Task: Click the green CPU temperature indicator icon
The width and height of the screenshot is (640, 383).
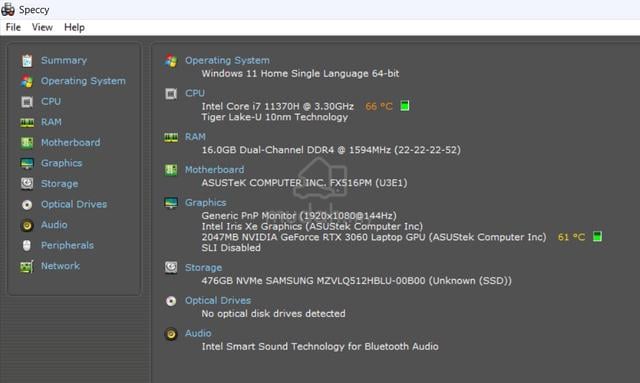Action: tap(404, 106)
